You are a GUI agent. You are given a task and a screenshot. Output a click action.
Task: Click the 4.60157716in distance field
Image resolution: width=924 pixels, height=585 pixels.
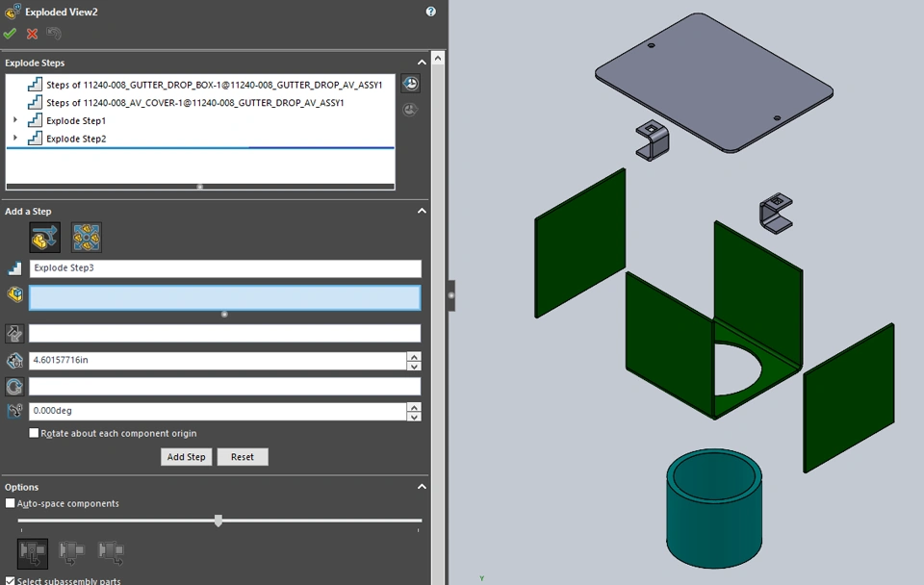tap(218, 361)
